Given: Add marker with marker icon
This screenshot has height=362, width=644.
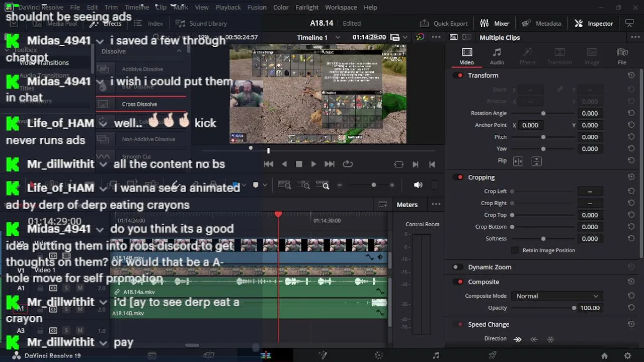Looking at the screenshot, I should tap(256, 185).
